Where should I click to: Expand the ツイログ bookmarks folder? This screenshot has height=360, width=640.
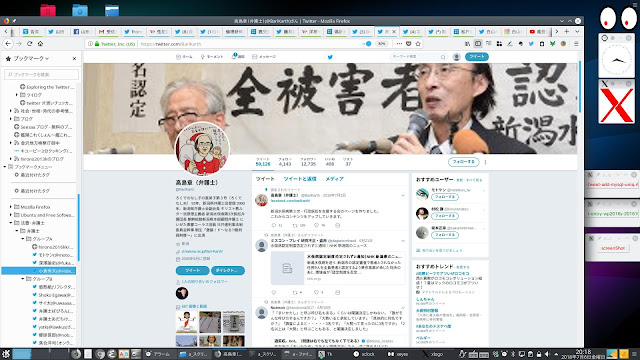click(17, 95)
